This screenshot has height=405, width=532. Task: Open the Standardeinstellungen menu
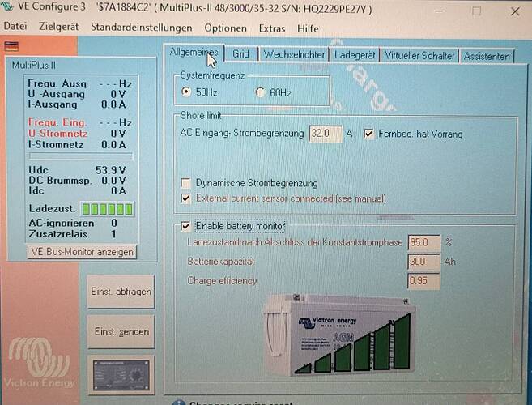point(142,28)
